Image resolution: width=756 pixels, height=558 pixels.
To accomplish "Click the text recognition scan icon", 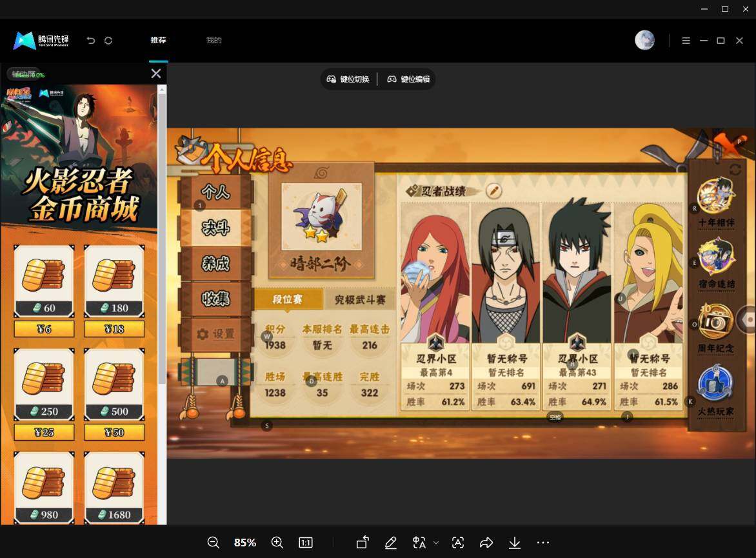I will (458, 543).
